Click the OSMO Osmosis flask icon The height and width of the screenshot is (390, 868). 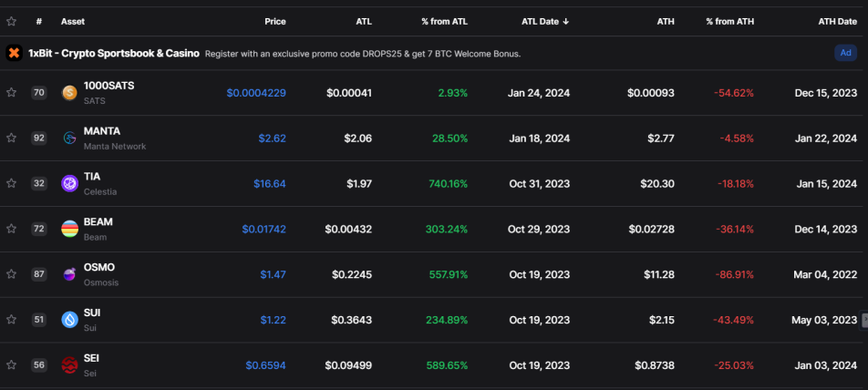coord(69,274)
